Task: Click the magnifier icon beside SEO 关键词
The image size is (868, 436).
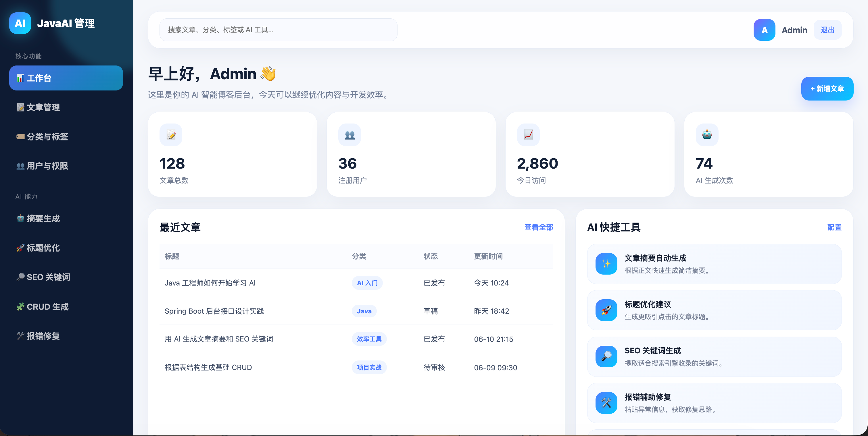Action: point(21,277)
